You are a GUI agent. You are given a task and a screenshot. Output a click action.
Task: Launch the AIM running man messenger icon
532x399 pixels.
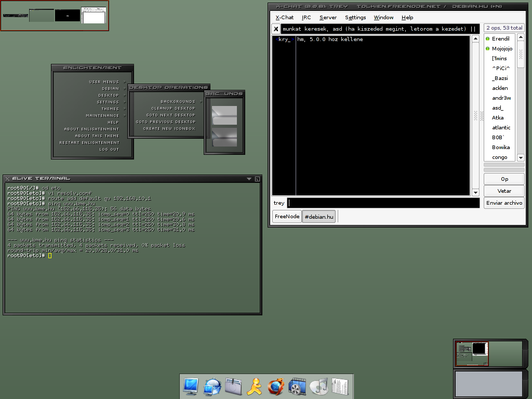[x=255, y=387]
